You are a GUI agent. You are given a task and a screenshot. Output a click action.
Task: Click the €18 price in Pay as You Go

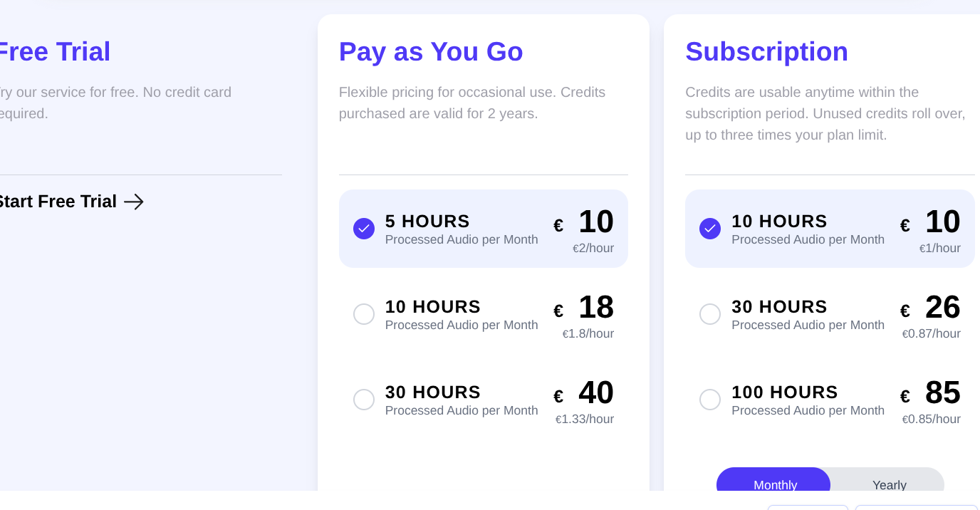point(595,308)
